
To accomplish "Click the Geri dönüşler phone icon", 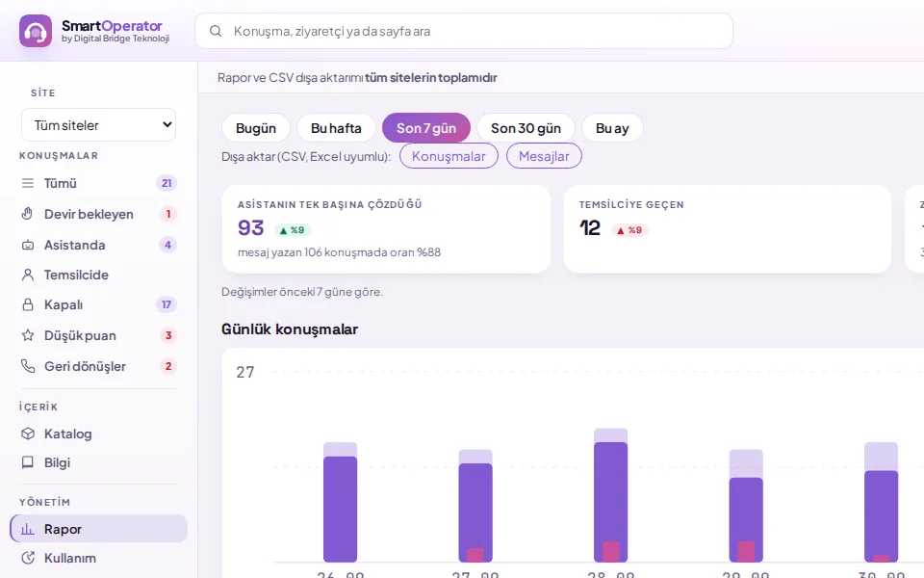I will 28,366.
